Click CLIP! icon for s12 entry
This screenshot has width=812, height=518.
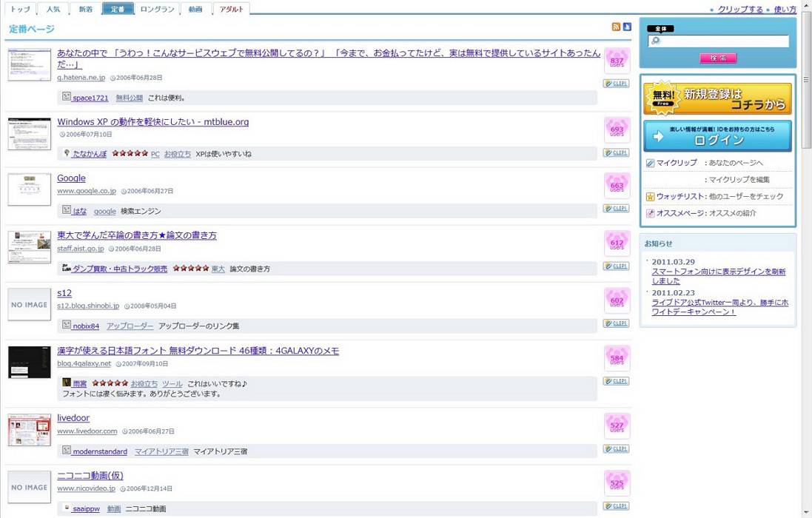point(617,323)
